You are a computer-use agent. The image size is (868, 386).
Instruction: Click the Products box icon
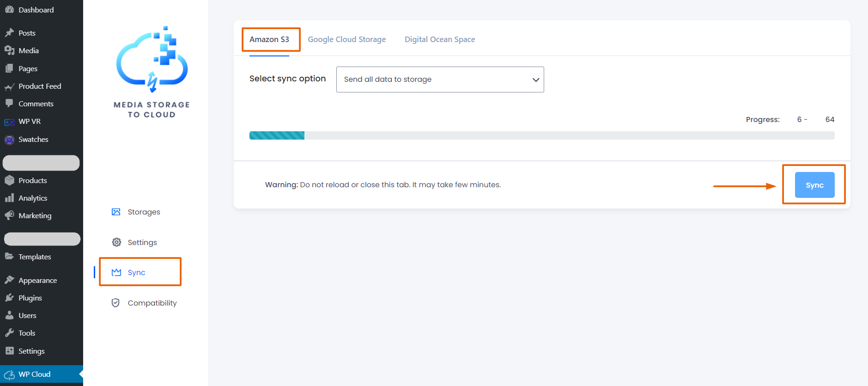9,180
